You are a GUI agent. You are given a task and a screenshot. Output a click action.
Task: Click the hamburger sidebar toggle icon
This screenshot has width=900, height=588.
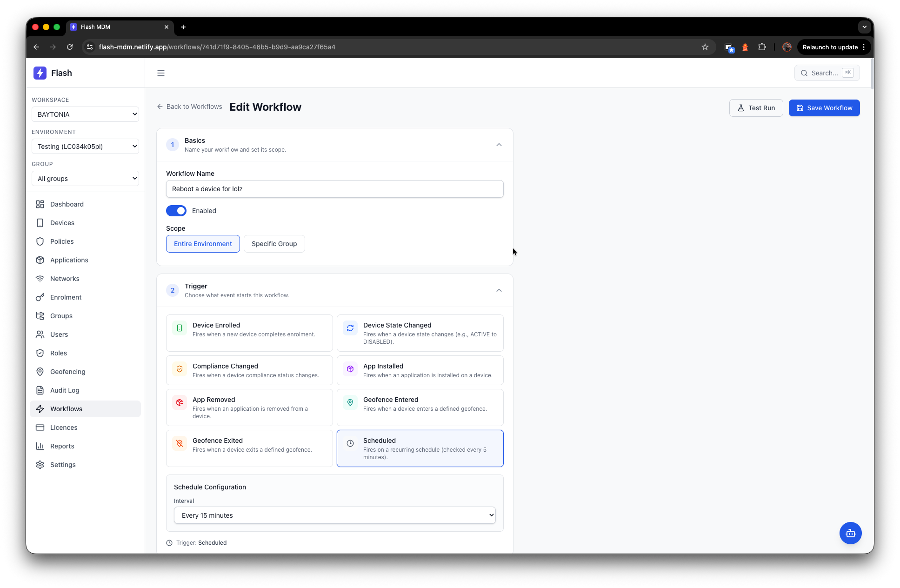(161, 73)
